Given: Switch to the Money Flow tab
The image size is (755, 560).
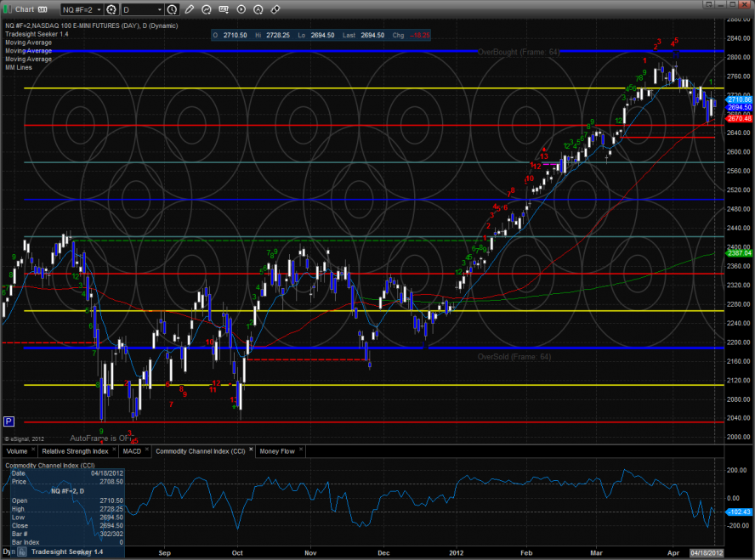Looking at the screenshot, I should click(277, 451).
